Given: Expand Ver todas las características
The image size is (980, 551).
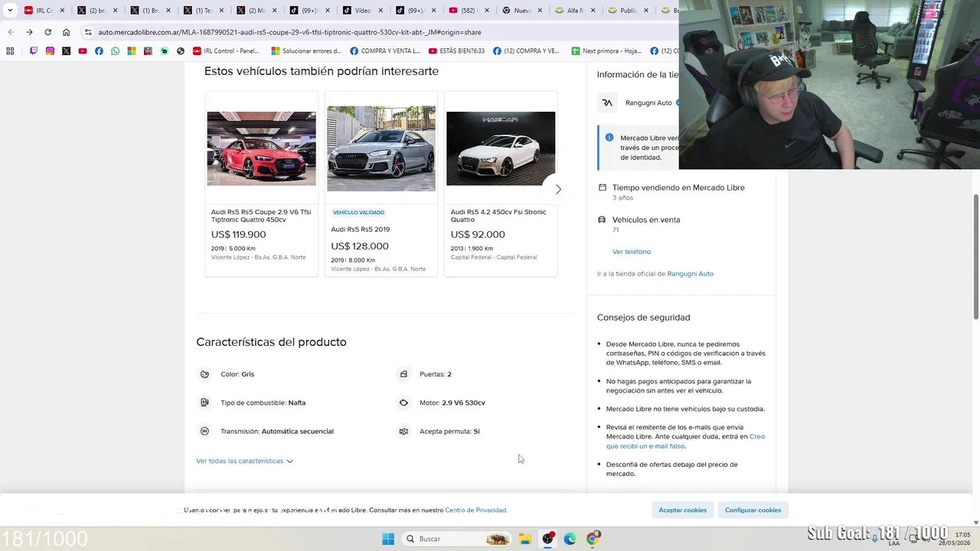Looking at the screenshot, I should [244, 461].
